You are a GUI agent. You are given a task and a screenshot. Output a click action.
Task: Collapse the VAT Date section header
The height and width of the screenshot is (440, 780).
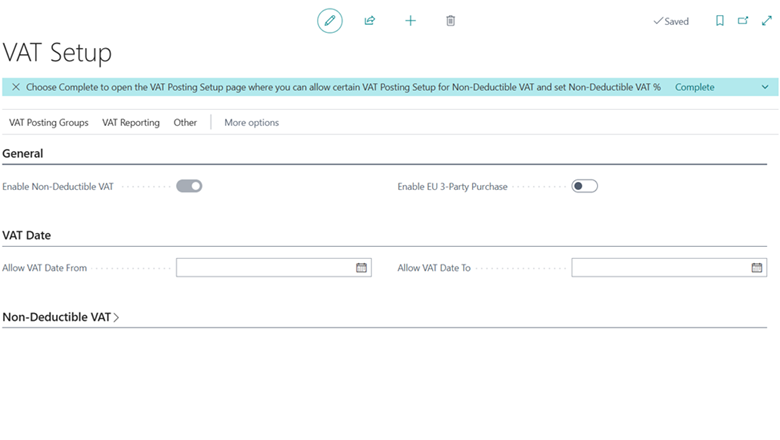(x=26, y=236)
